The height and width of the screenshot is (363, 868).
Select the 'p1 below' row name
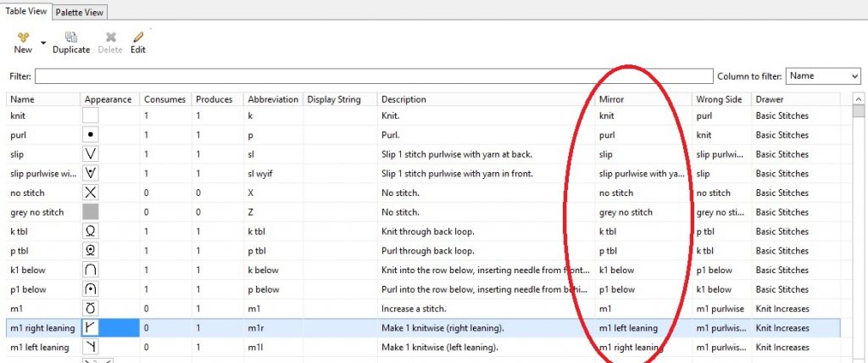[28, 289]
